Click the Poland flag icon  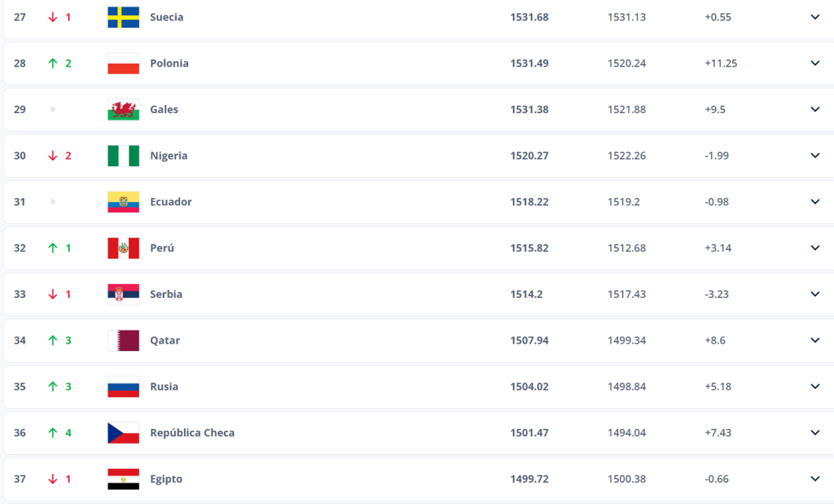[x=123, y=64]
